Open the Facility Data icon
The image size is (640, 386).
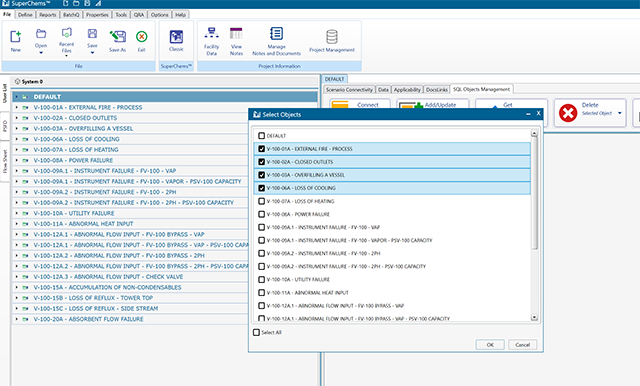(x=211, y=33)
